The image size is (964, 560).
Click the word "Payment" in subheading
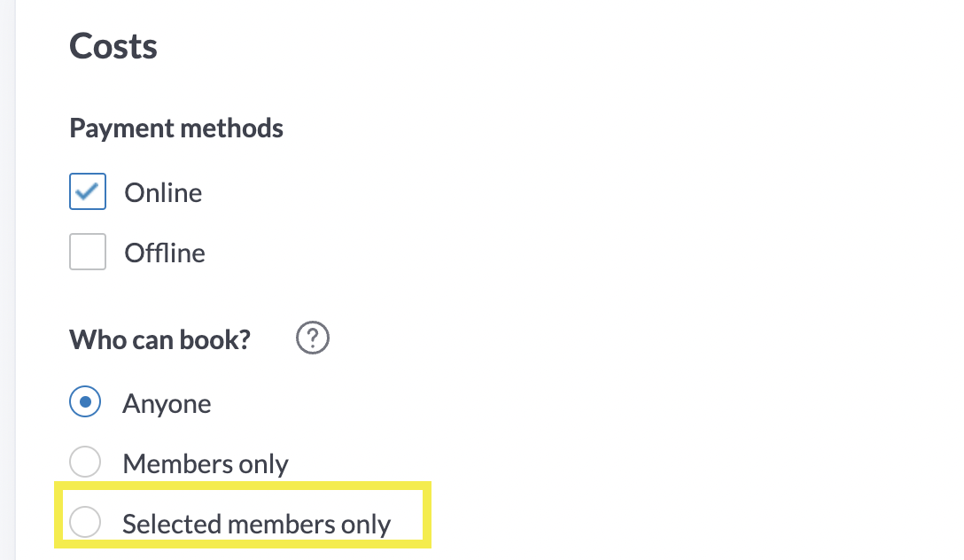click(122, 128)
